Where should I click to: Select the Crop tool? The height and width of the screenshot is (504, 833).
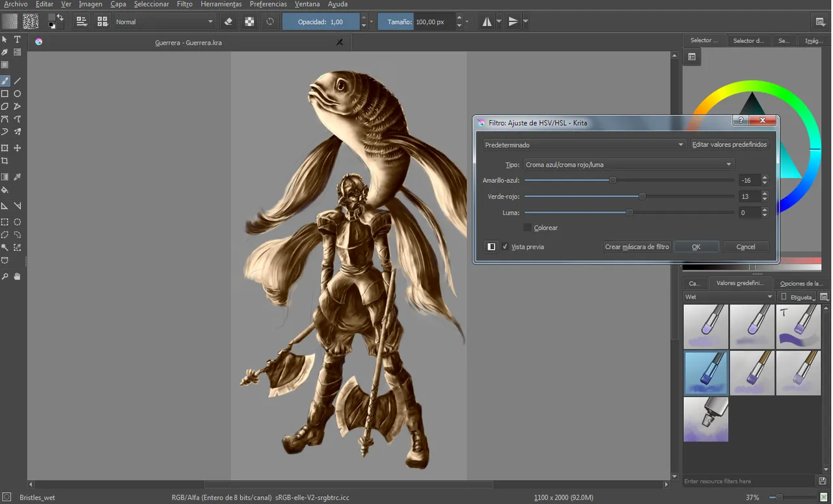(5, 161)
